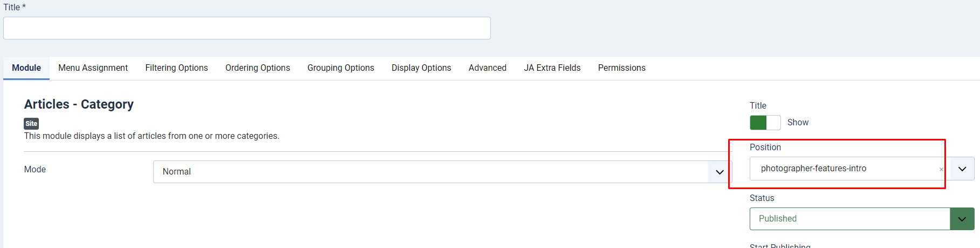980x248 pixels.
Task: Switch to the Menu Assignment tab
Action: coord(93,68)
